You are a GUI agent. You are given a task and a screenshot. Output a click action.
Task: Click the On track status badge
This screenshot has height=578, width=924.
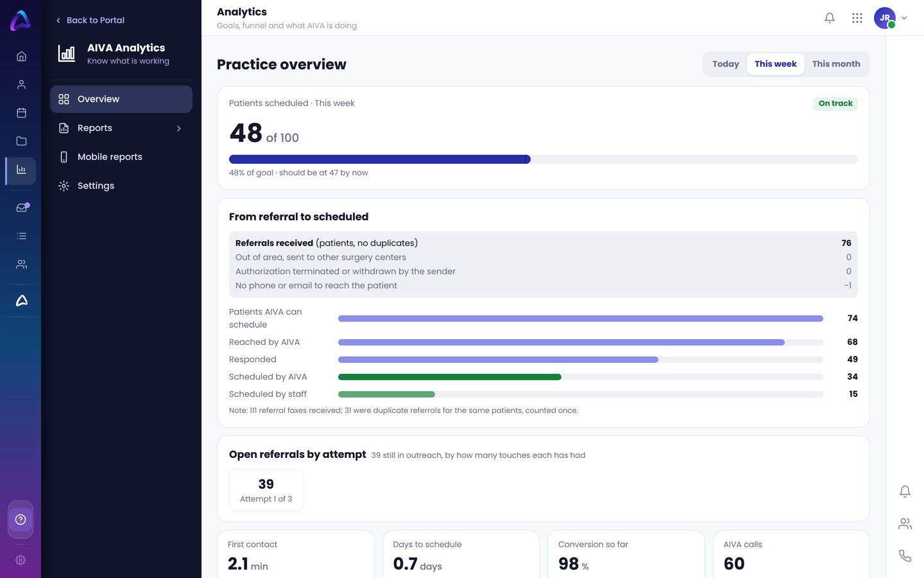point(835,103)
